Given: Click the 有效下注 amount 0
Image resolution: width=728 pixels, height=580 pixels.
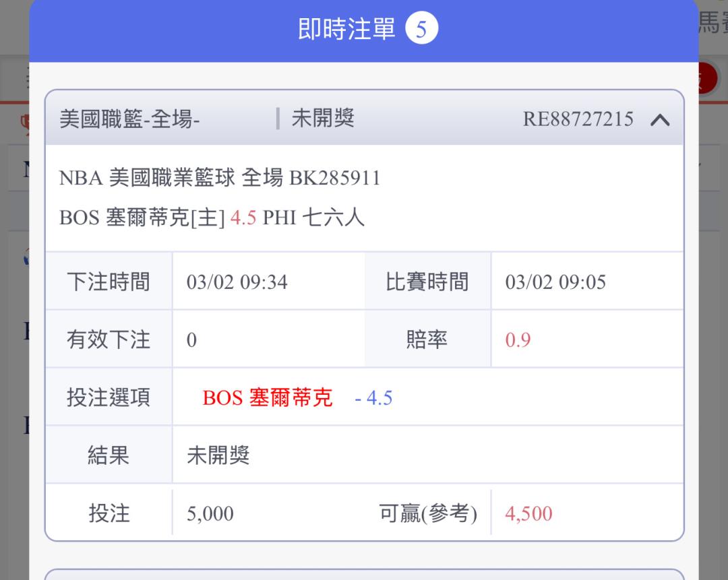Looking at the screenshot, I should point(191,340).
